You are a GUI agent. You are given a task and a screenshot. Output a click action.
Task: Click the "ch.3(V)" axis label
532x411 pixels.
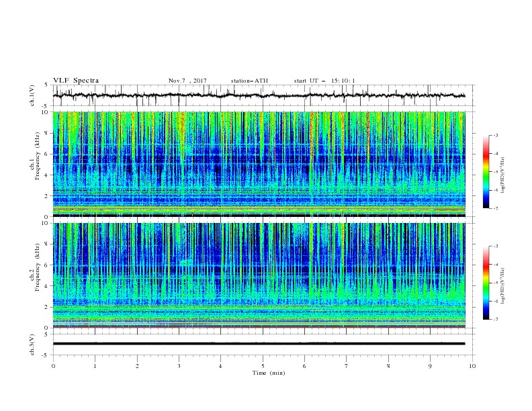(x=32, y=345)
